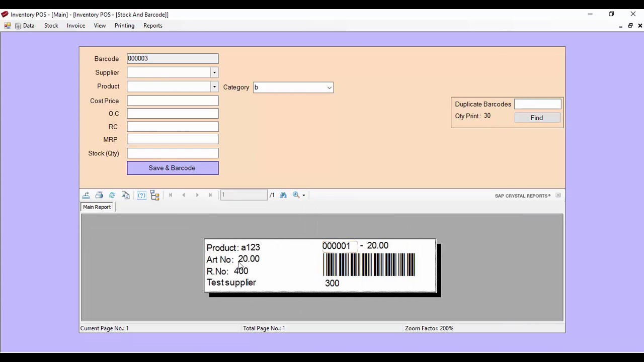
Task: Toggle the group tree icon
Action: tap(155, 195)
